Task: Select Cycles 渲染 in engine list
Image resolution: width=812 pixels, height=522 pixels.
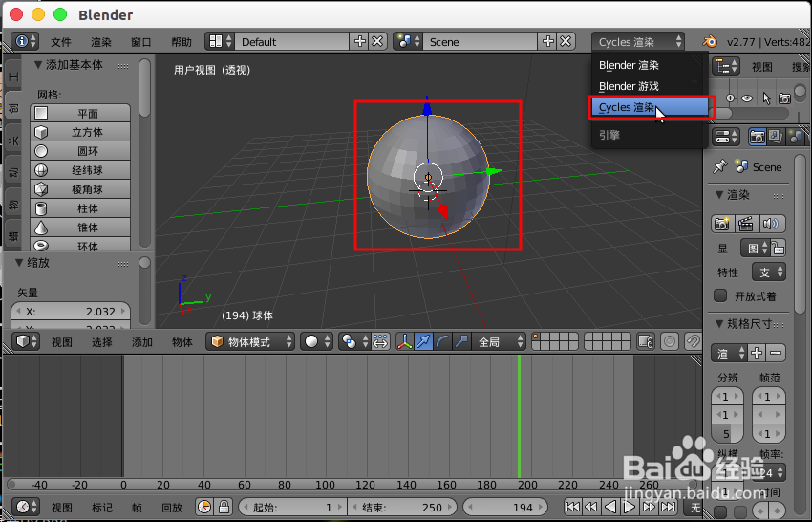Action: [650, 107]
